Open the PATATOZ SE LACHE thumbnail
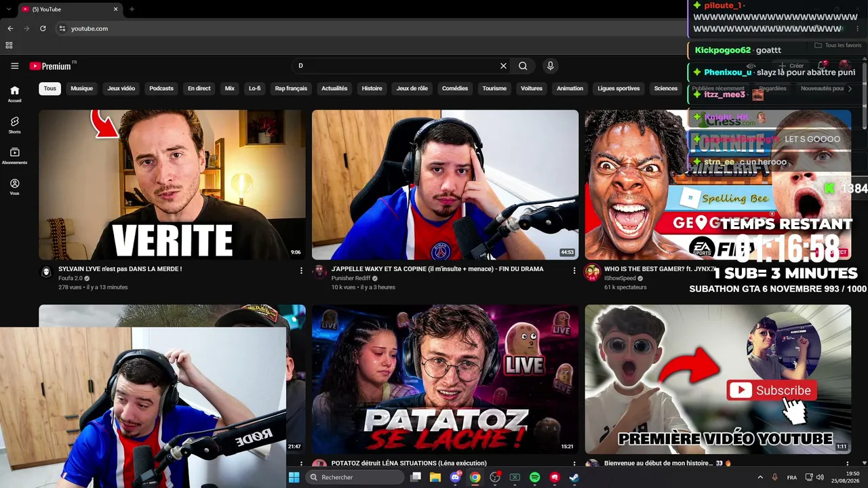Image resolution: width=868 pixels, height=488 pixels. click(x=445, y=379)
